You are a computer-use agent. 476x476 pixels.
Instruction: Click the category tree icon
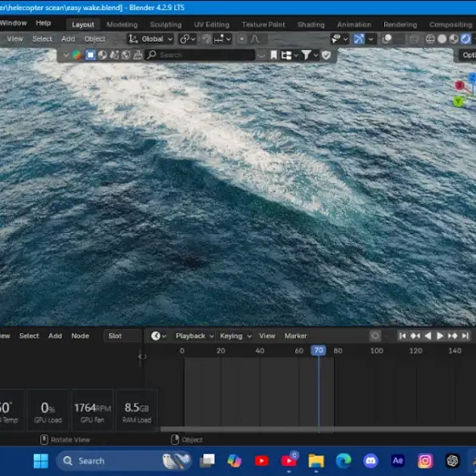[286, 55]
